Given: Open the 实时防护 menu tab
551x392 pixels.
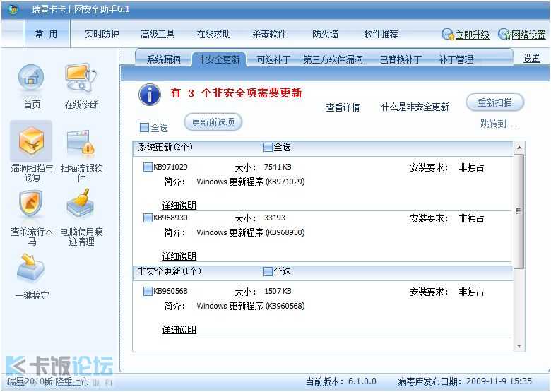Looking at the screenshot, I should point(102,34).
